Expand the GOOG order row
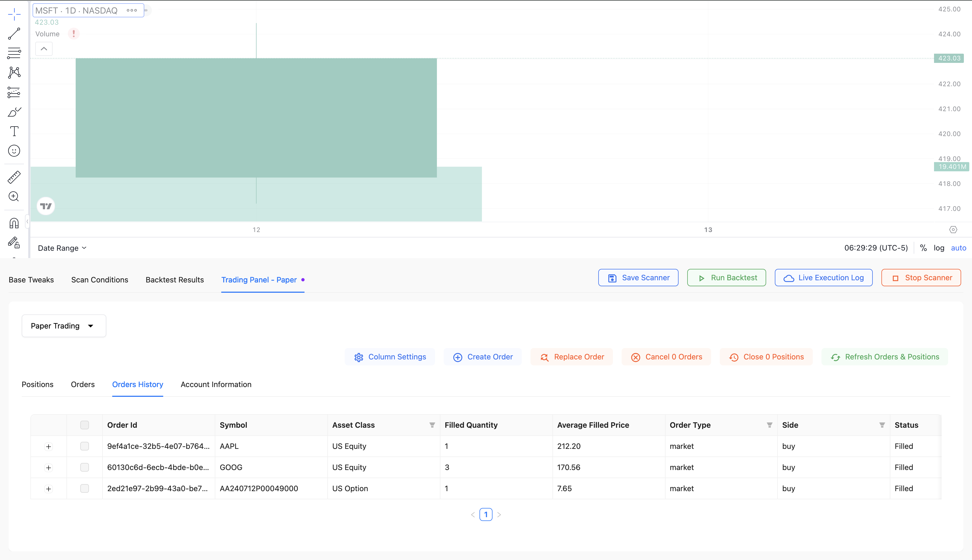 [49, 468]
